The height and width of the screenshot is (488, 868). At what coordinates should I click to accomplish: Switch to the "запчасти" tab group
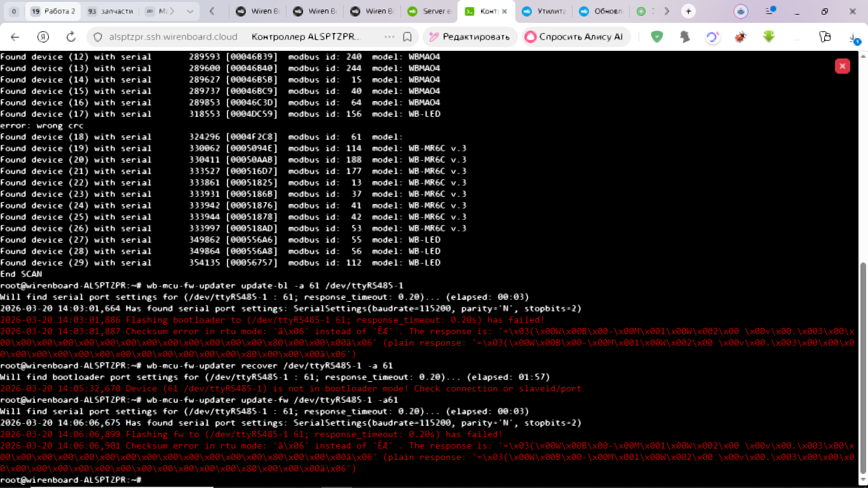[x=111, y=11]
